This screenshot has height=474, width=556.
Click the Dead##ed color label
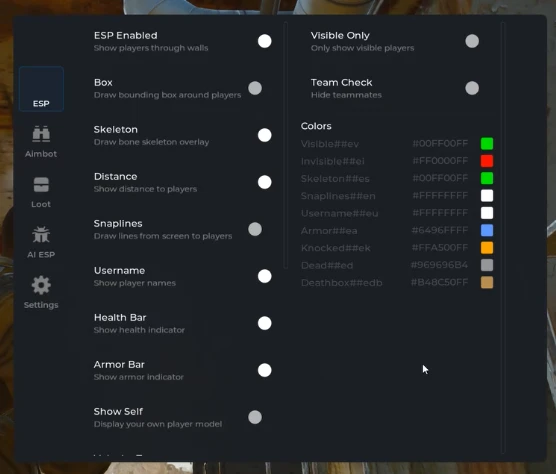[x=327, y=266]
